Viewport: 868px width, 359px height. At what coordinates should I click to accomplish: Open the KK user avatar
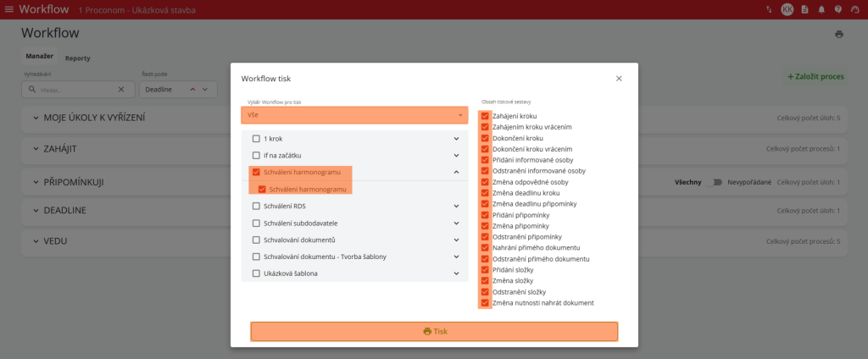coord(787,9)
